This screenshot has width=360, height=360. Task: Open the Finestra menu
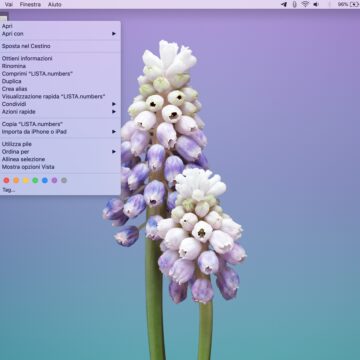pyautogui.click(x=30, y=4)
